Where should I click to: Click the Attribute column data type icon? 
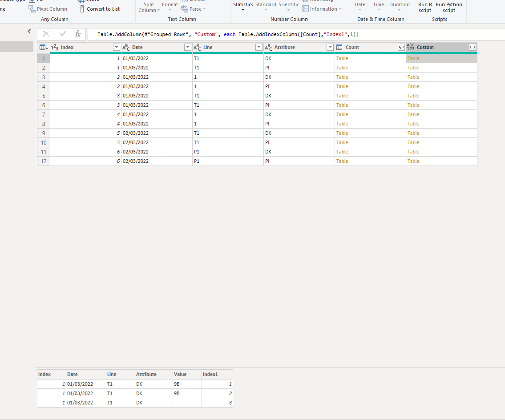click(268, 47)
